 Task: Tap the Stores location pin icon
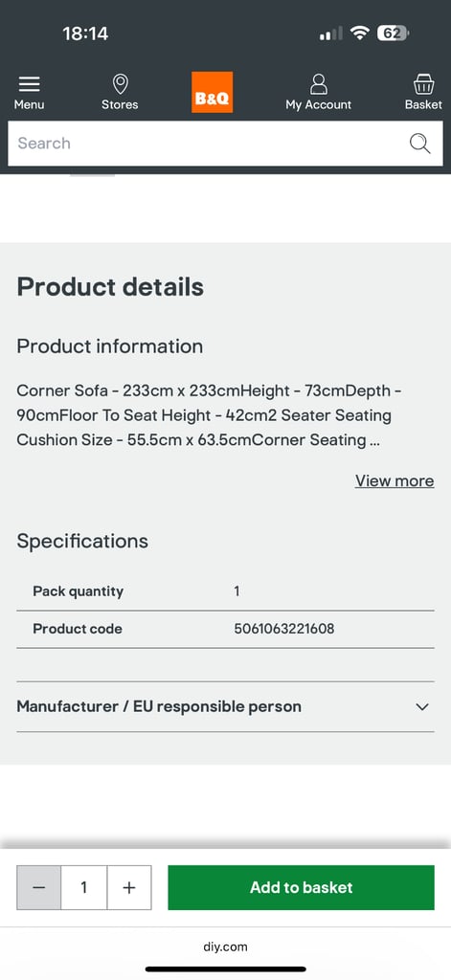[120, 84]
